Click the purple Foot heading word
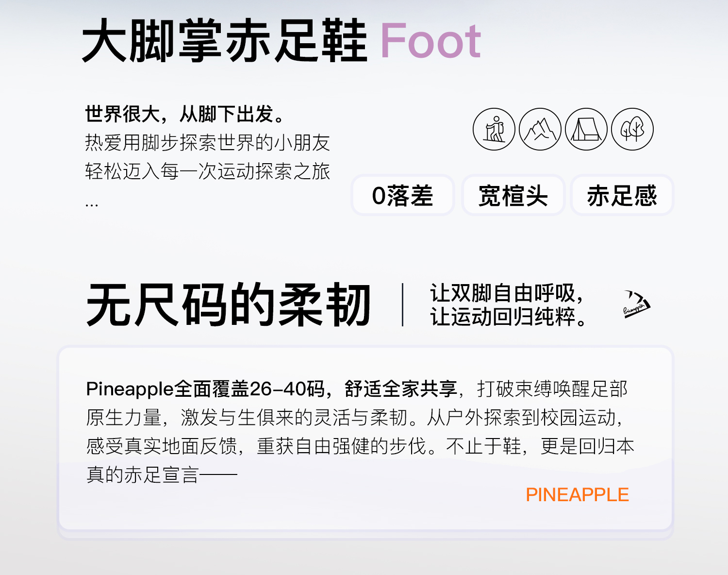The height and width of the screenshot is (575, 728). pyautogui.click(x=430, y=41)
